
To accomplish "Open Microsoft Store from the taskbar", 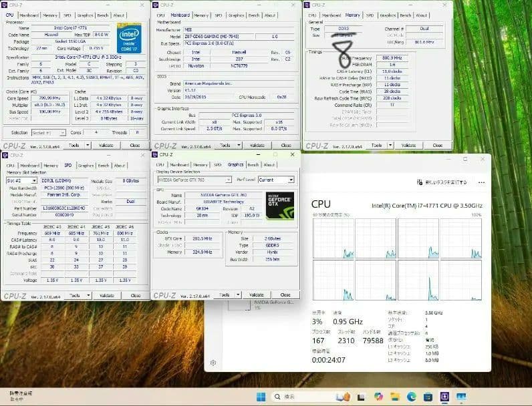I will [428, 397].
